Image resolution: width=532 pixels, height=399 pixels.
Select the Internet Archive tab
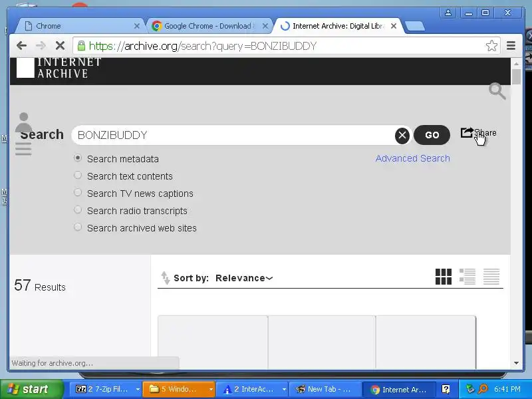pyautogui.click(x=338, y=26)
